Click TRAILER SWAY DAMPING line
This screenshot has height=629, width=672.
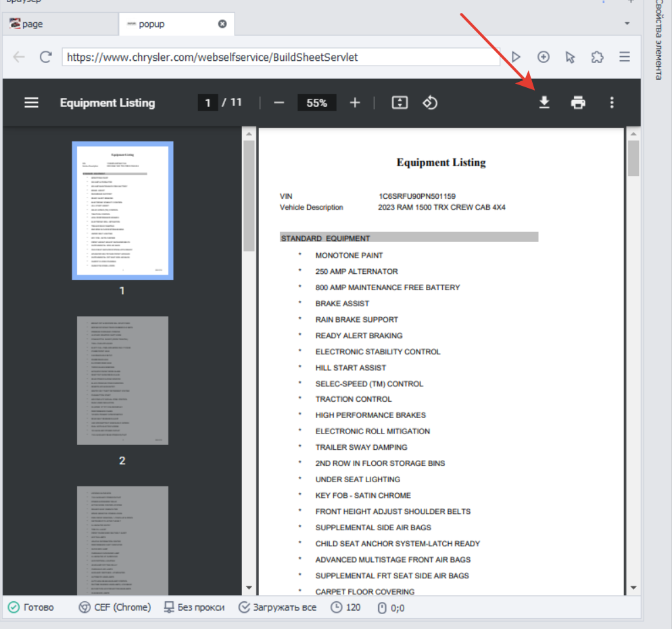[361, 447]
